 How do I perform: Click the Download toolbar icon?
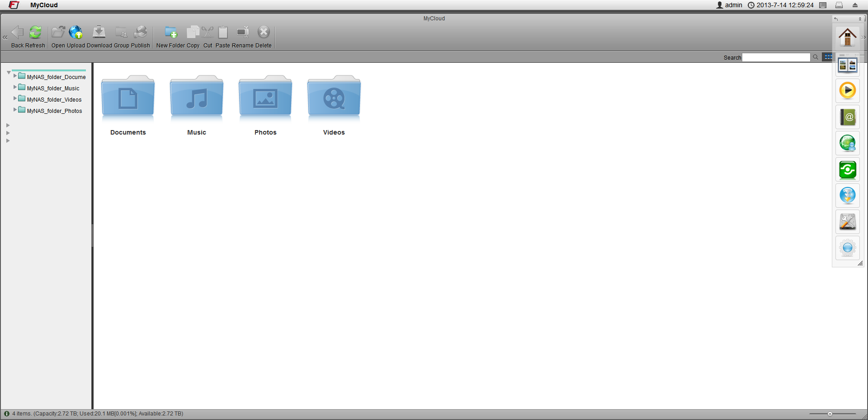pyautogui.click(x=99, y=33)
